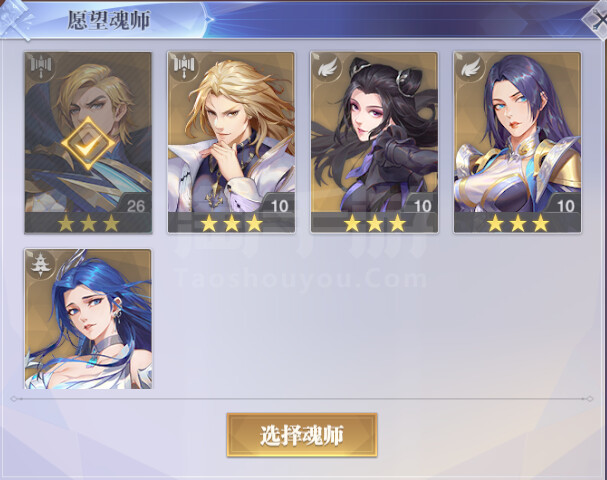The height and width of the screenshot is (480, 607).
Task: Click the three stars under the checked card
Action: tap(89, 223)
